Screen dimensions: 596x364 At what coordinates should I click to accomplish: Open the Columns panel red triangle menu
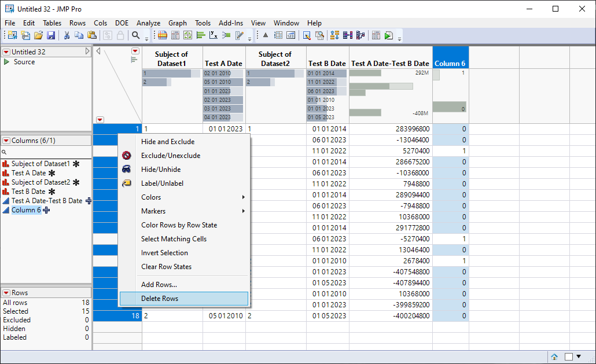click(x=6, y=140)
